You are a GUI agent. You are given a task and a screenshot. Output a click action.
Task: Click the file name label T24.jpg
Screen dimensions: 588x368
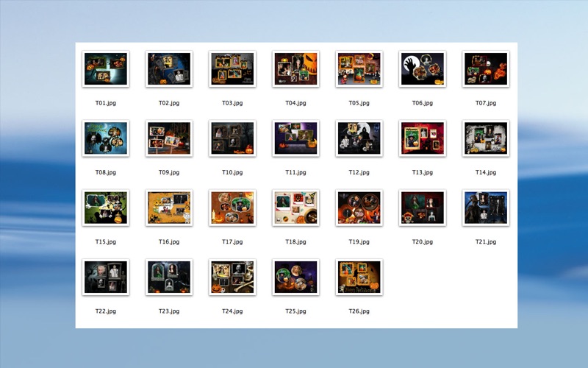click(232, 311)
